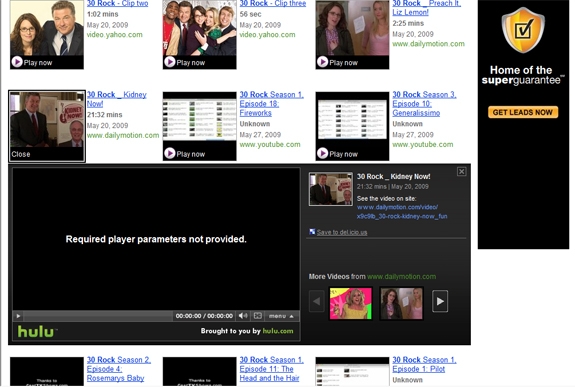This screenshot has height=387, width=575.
Task: Click the Rosemarys Baby video thumbnail
Action: click(x=47, y=372)
